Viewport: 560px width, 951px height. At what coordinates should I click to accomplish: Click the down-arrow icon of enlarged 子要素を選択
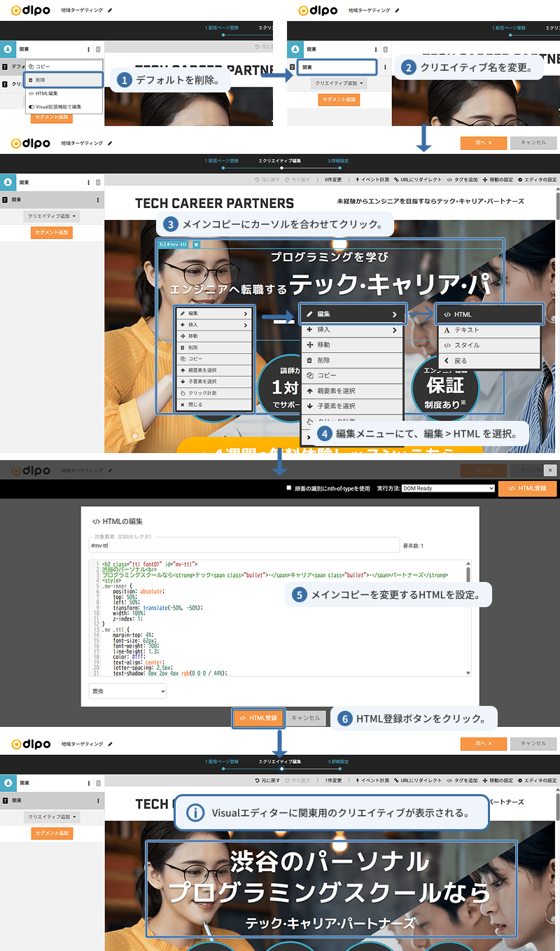tap(309, 406)
